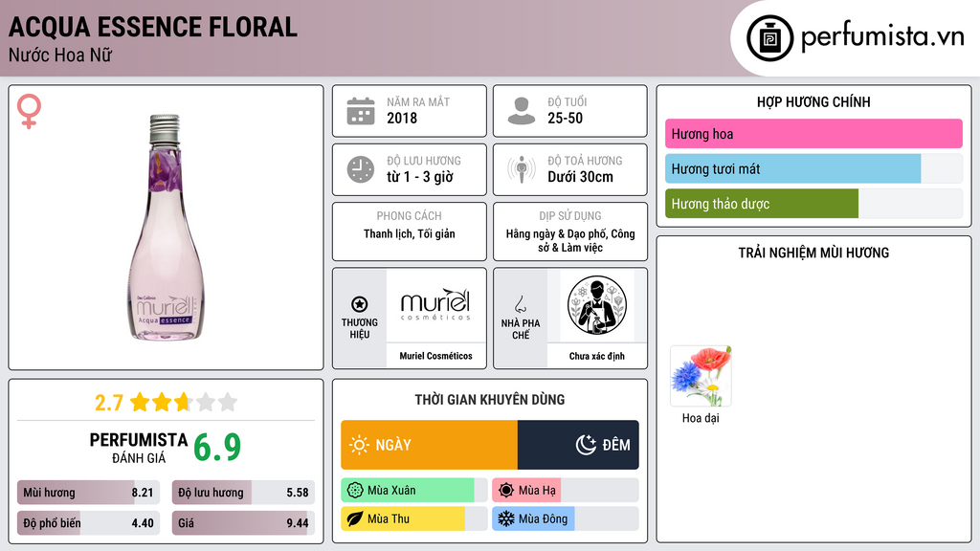
Task: Click the perfume bottle product image
Action: click(x=166, y=228)
